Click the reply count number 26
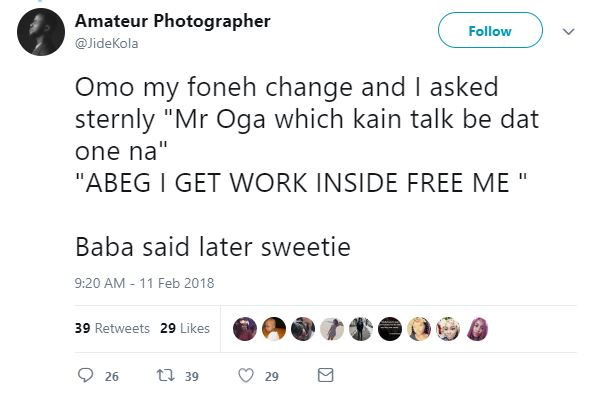The height and width of the screenshot is (405, 604). pos(112,376)
